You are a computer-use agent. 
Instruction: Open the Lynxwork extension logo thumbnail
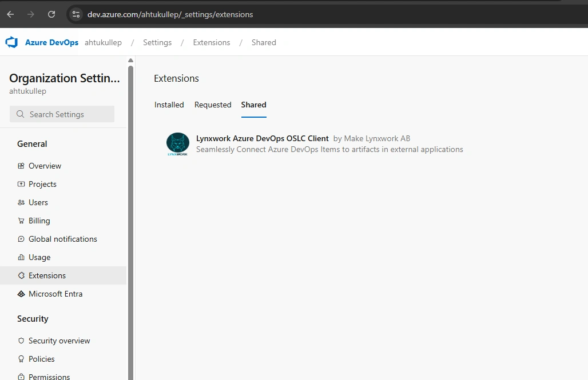(178, 144)
